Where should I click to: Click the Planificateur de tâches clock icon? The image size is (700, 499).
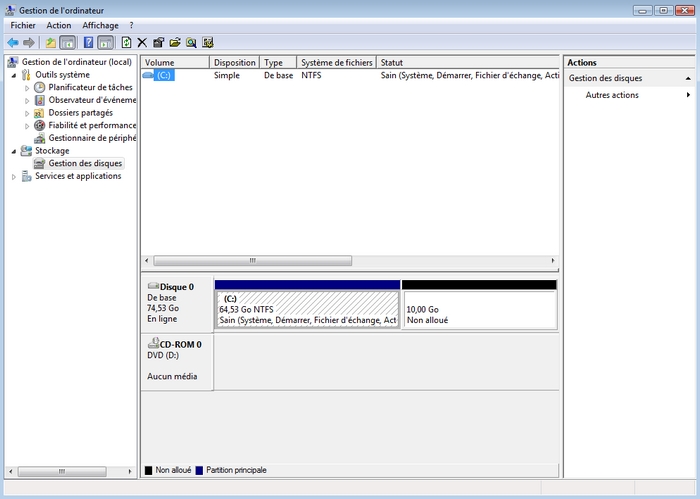click(x=40, y=87)
